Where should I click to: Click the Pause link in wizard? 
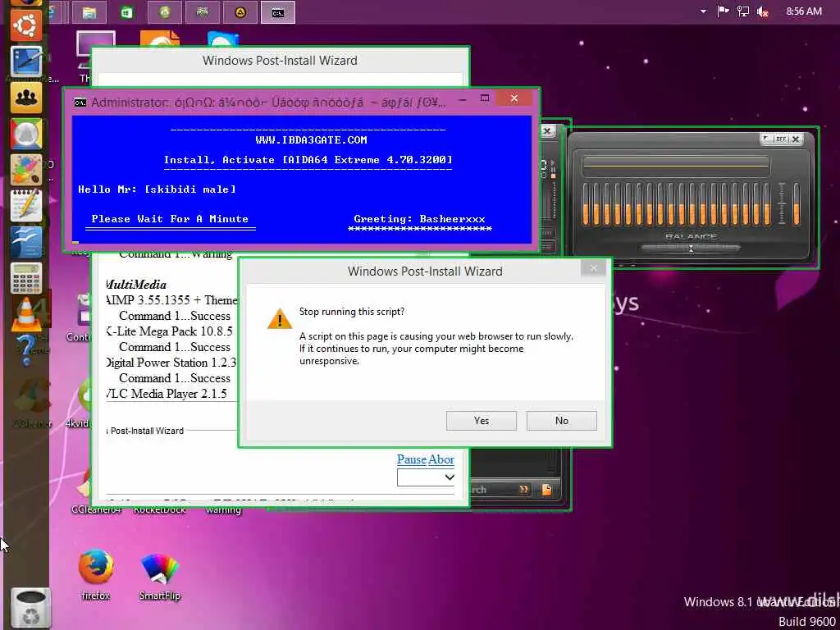(x=412, y=459)
